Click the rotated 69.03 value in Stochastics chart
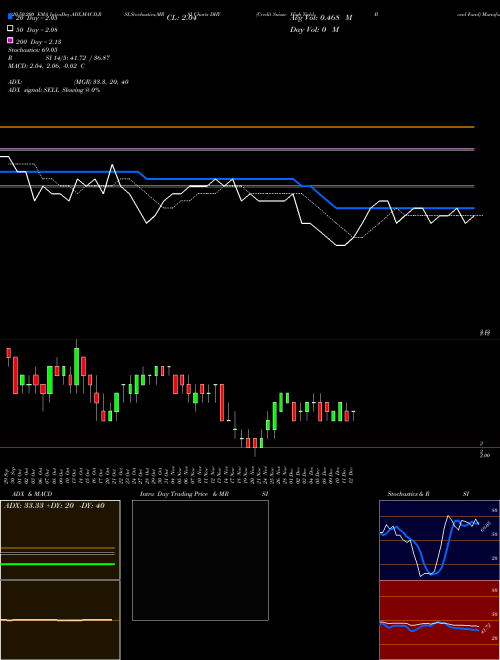500x660 pixels. (x=486, y=527)
